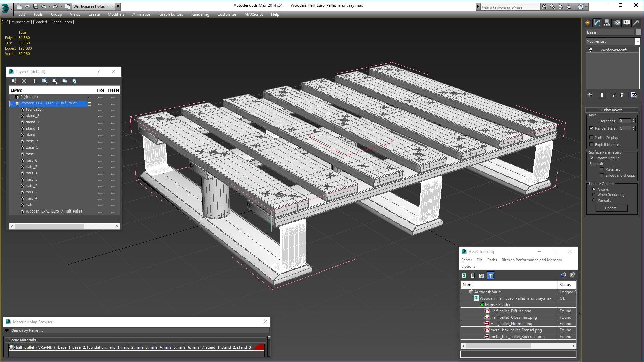Image resolution: width=644 pixels, height=362 pixels.
Task: Click half_pallet VRayMtl material entry
Action: coord(137,347)
